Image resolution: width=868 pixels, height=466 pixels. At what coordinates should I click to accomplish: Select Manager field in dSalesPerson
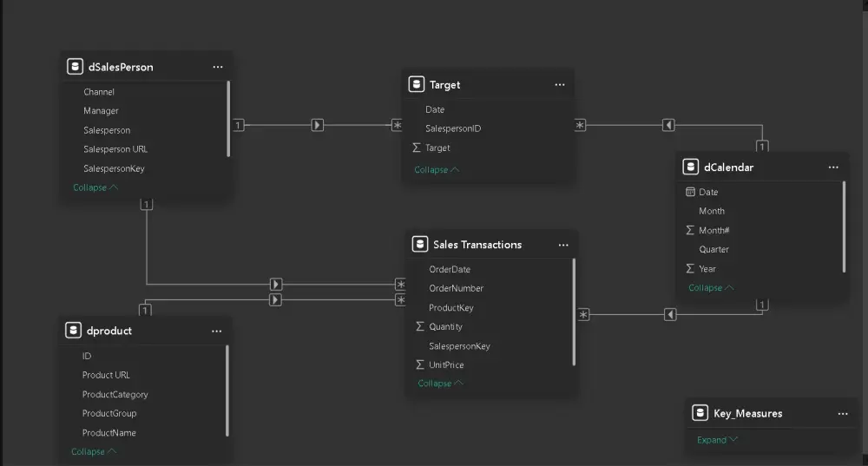[101, 111]
